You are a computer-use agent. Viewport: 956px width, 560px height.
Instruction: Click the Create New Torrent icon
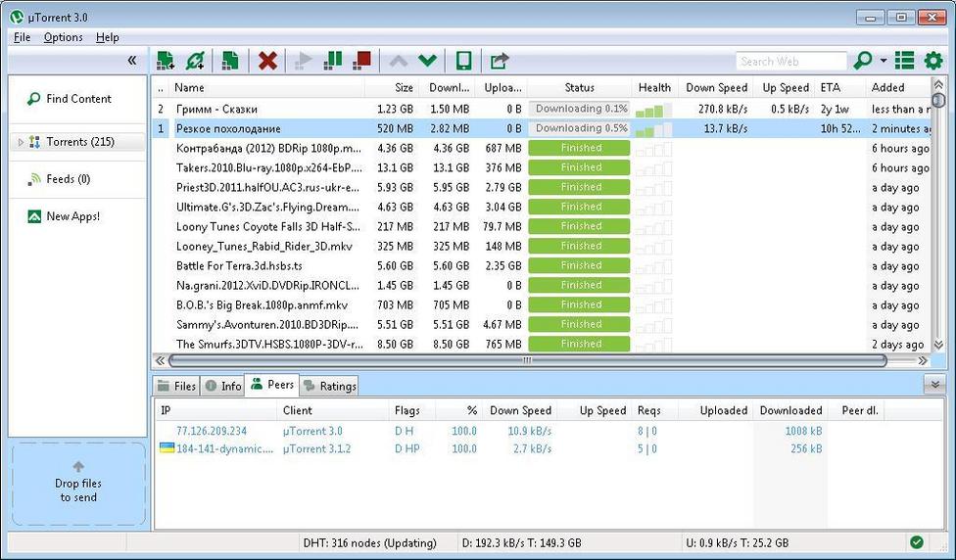(230, 61)
